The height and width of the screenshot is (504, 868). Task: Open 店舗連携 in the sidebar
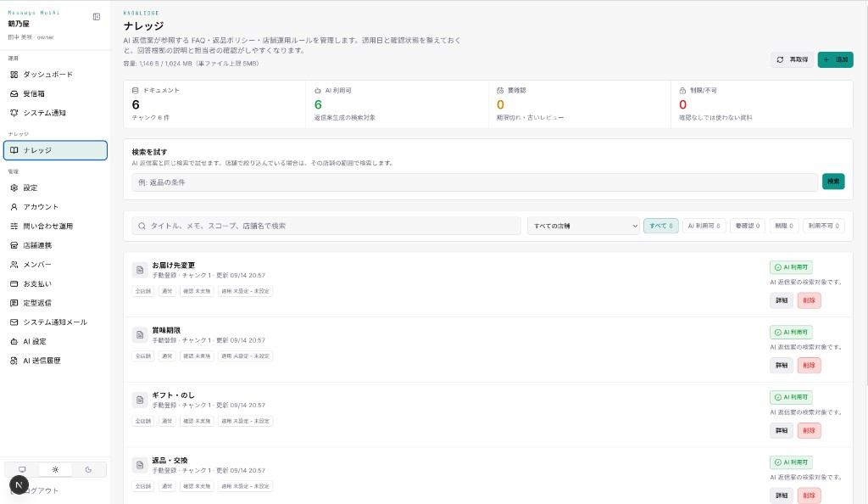pos(55,245)
